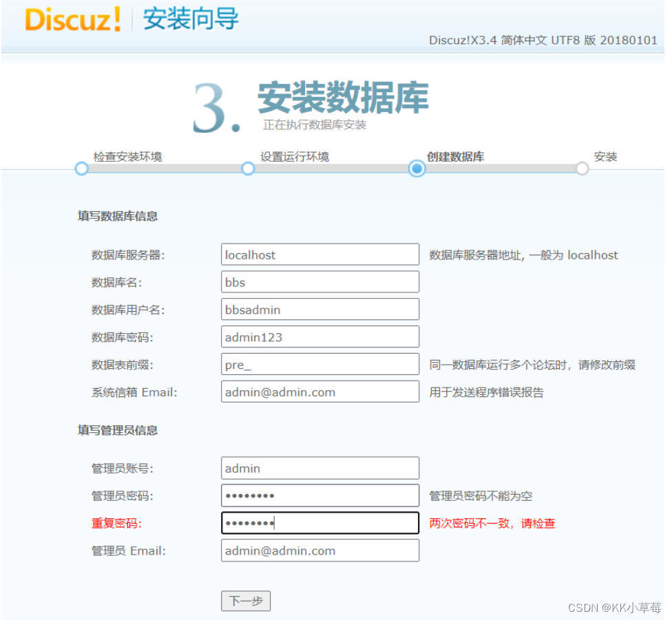Screen dimensions: 672x620
Task: Click the 管理员账号 field with admin
Action: (320, 468)
